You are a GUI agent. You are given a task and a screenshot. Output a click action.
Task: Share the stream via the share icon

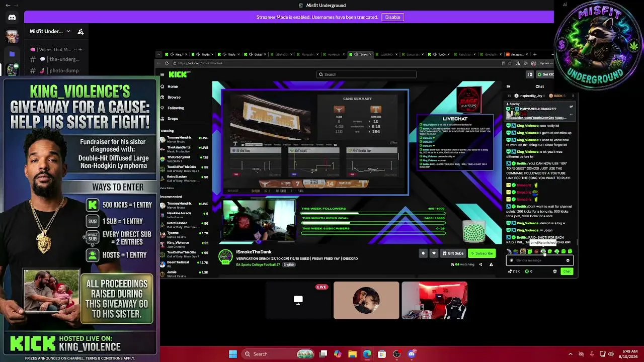tap(480, 264)
